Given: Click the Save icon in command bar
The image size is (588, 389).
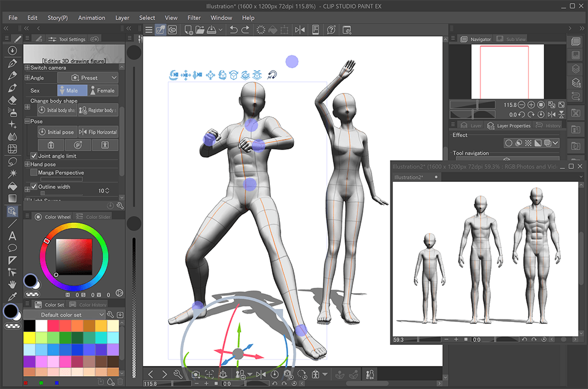Looking at the screenshot, I should pos(212,29).
